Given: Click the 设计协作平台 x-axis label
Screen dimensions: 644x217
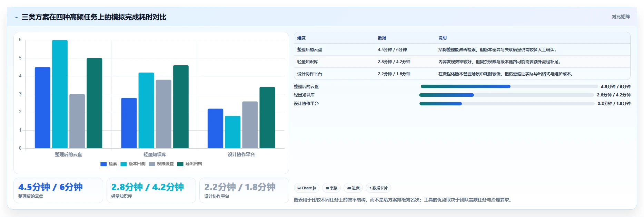Looking at the screenshot, I should coord(241,154).
